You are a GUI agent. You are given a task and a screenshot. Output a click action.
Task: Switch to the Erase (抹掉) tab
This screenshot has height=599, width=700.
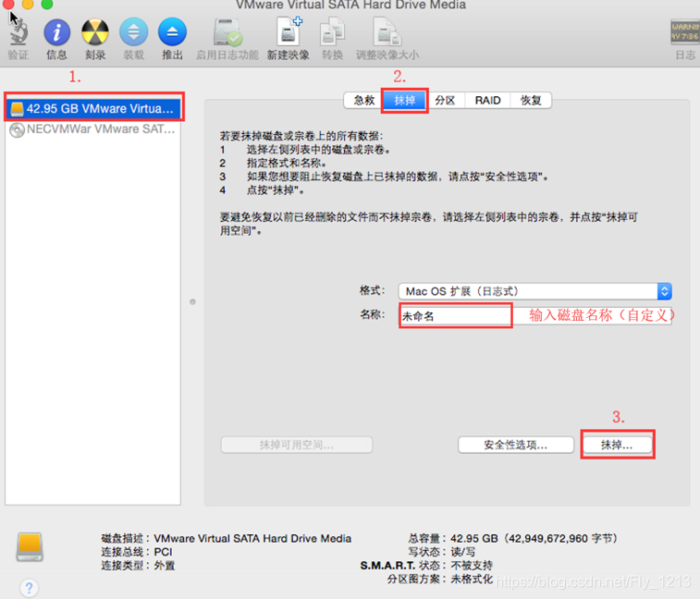(x=405, y=101)
